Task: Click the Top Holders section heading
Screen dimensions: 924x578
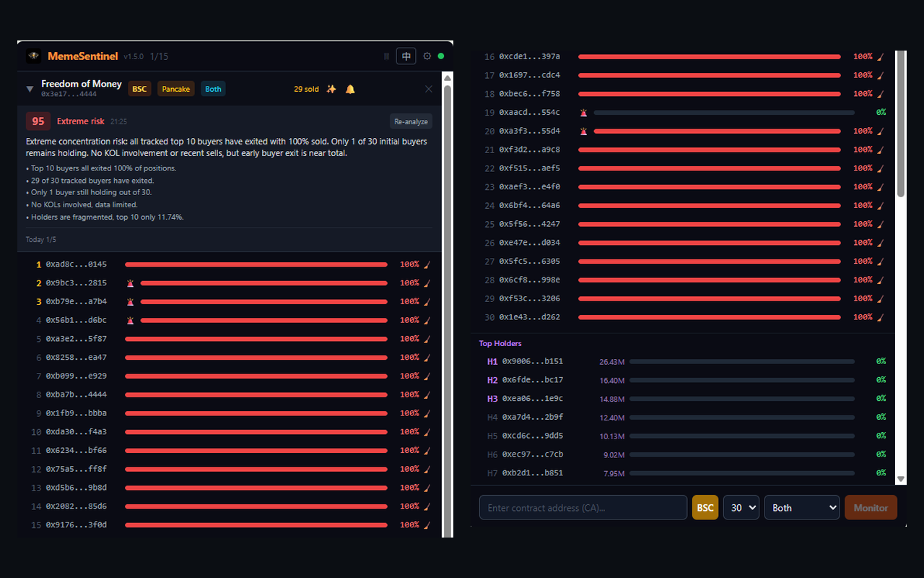Action: [x=500, y=344]
